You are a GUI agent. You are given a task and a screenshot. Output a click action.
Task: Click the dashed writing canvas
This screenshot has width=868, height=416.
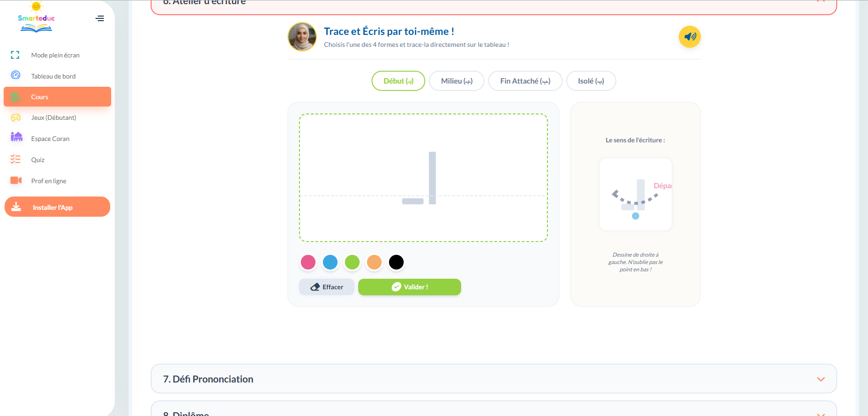[423, 178]
